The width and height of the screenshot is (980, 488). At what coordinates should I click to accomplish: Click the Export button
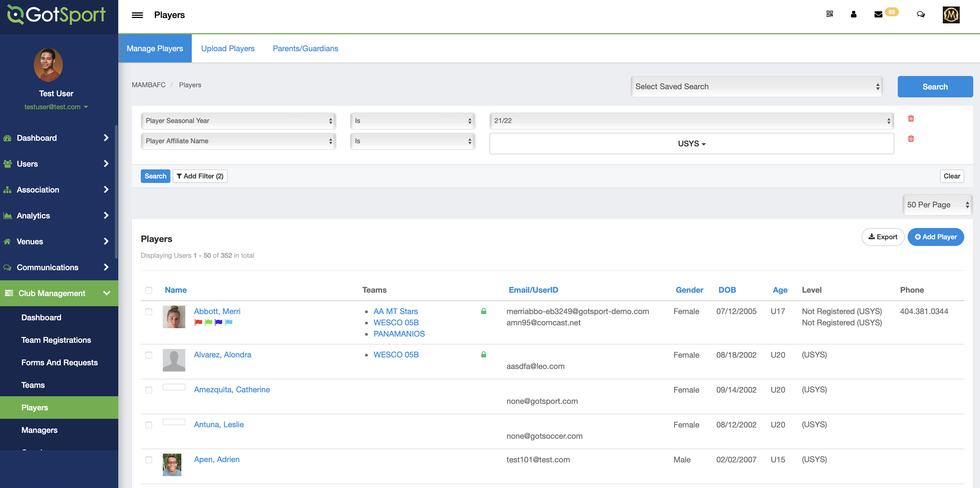(883, 237)
